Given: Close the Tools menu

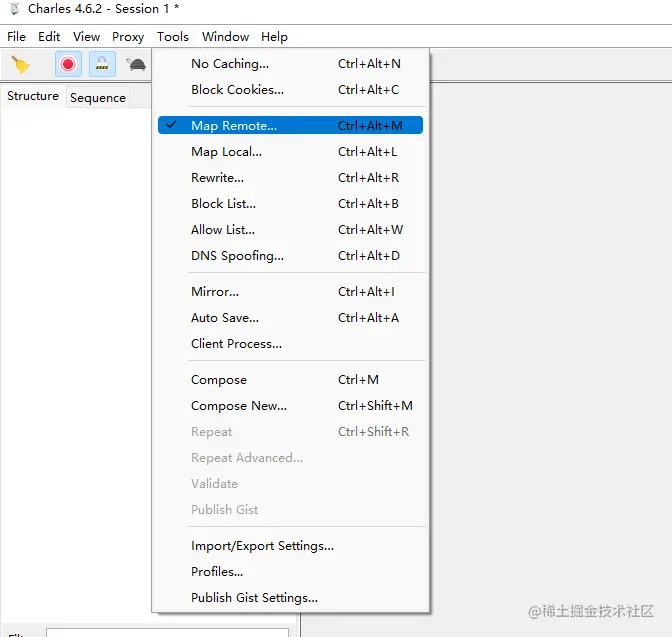Looking at the screenshot, I should point(173,37).
